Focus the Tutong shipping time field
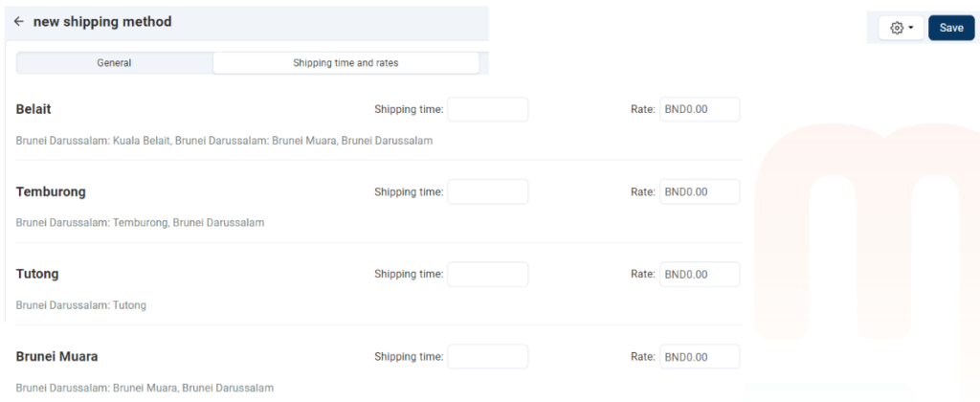Screen dimensions: 980x402 click(487, 274)
